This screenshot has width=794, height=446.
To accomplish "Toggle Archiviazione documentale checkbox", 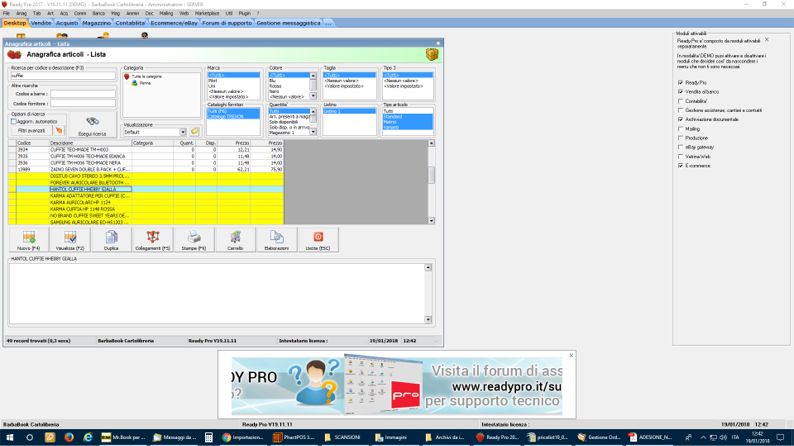I will [x=681, y=119].
